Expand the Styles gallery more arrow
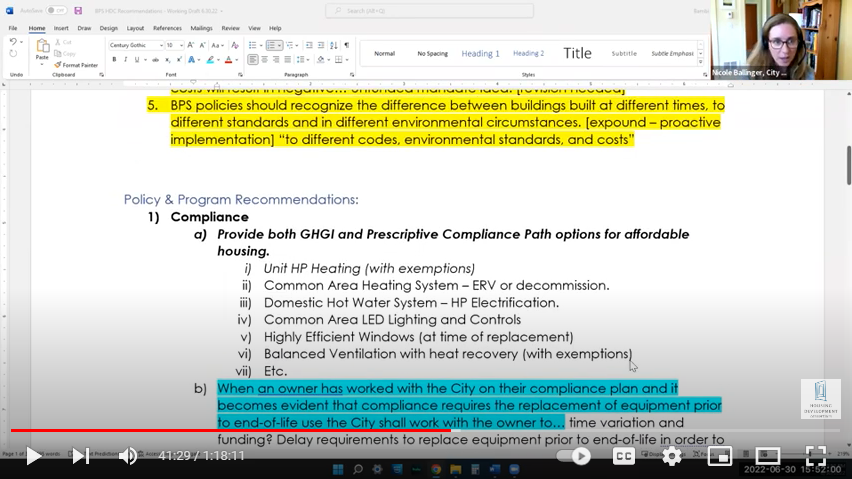The height and width of the screenshot is (479, 852). coord(700,62)
